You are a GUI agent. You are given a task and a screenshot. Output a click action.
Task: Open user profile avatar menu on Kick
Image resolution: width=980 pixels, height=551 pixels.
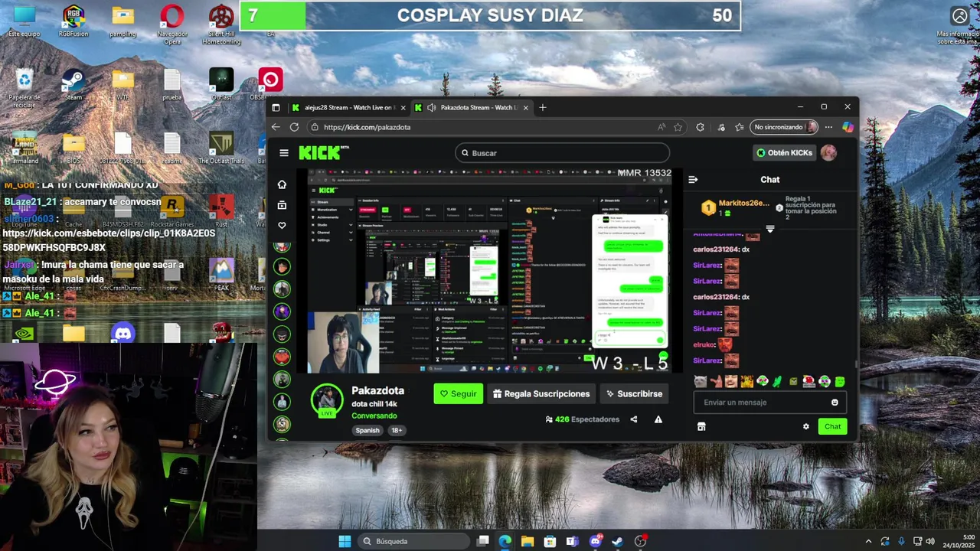828,153
